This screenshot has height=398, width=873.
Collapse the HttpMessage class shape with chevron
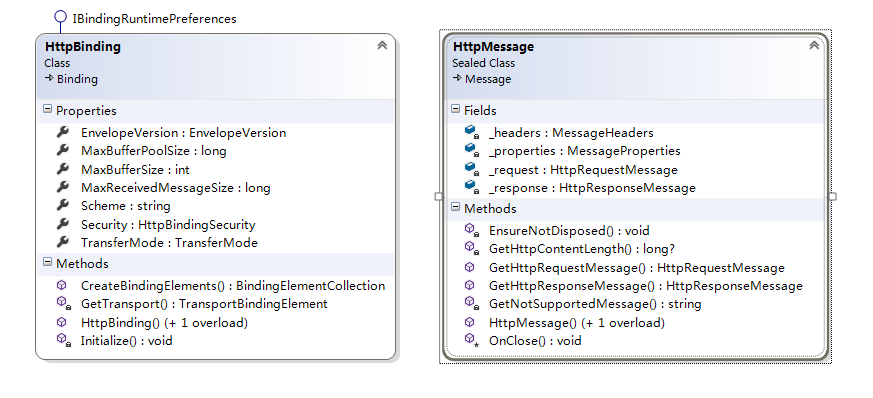pyautogui.click(x=814, y=46)
